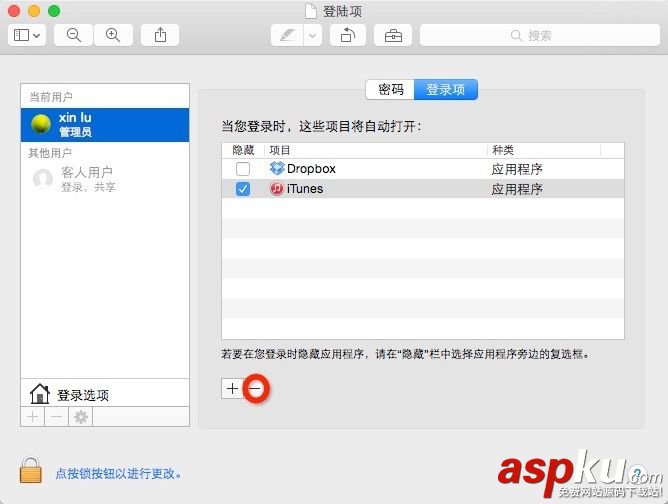Expand the highlighter pen options arrow
This screenshot has width=668, height=504.
[313, 35]
